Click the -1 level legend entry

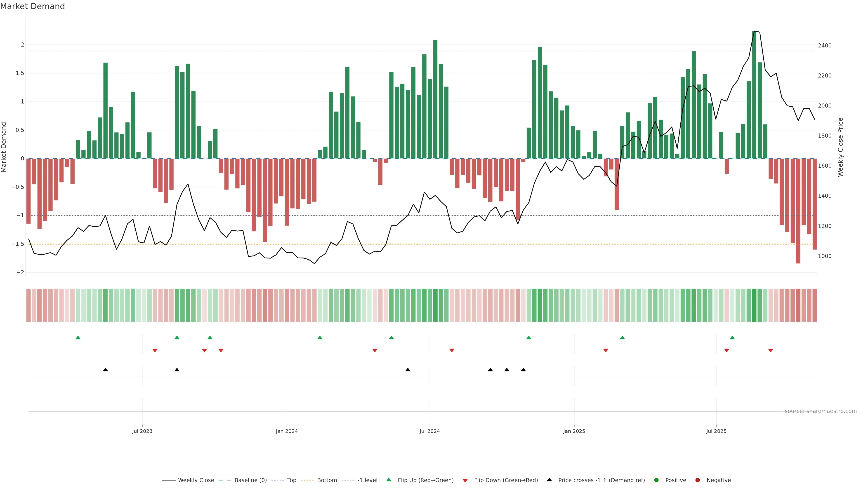pyautogui.click(x=367, y=480)
